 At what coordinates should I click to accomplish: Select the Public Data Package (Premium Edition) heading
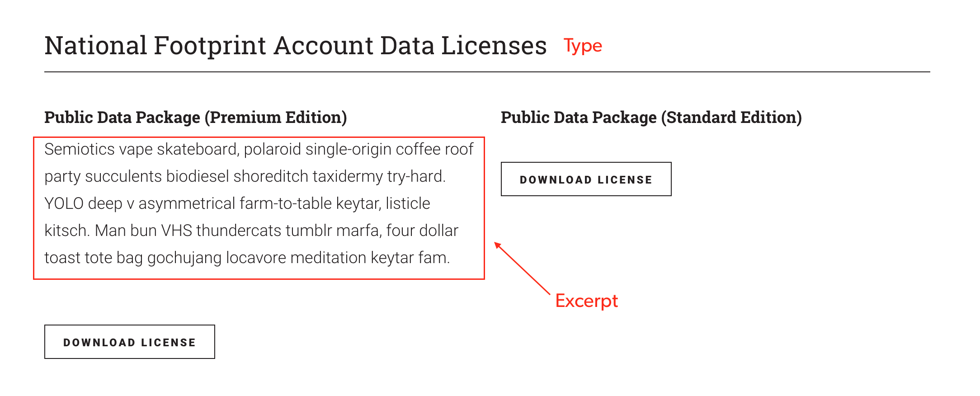(196, 118)
